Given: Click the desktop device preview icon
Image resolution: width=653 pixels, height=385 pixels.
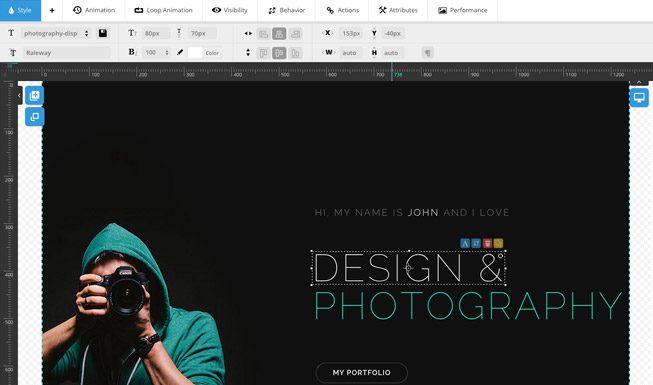Looking at the screenshot, I should 639,98.
